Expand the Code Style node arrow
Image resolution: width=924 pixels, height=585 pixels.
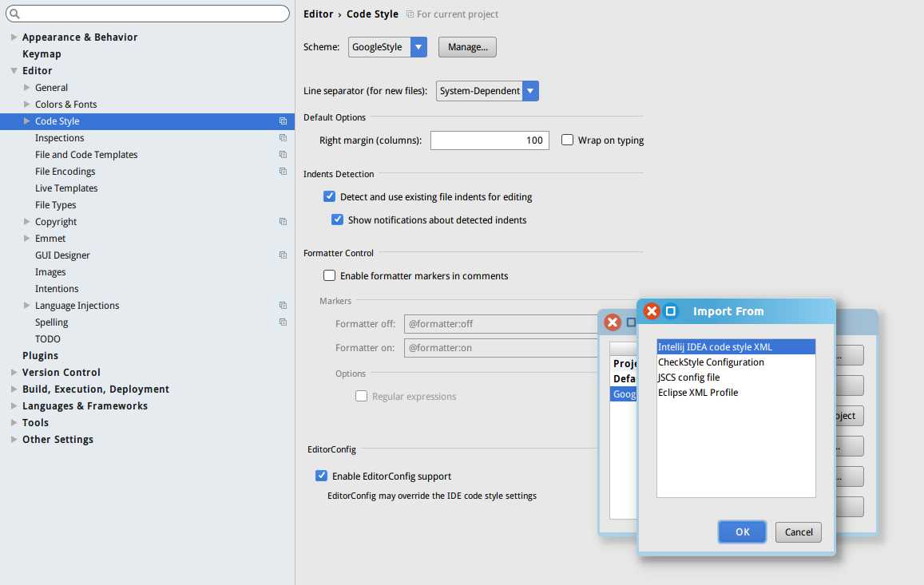[26, 121]
